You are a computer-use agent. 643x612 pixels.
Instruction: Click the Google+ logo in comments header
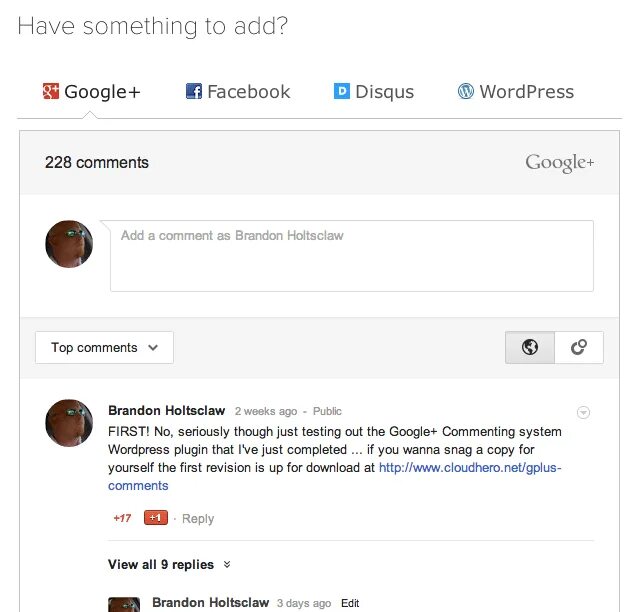tap(559, 163)
